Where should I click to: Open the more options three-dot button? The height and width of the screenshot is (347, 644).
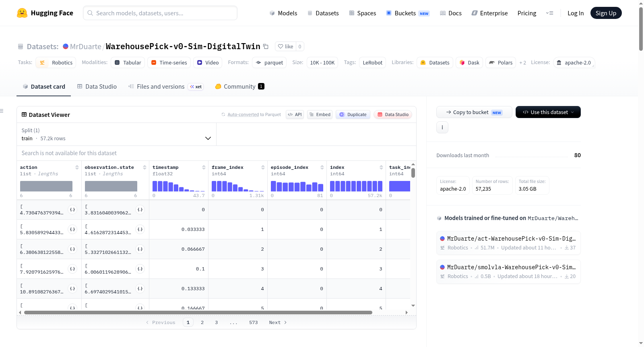(442, 127)
